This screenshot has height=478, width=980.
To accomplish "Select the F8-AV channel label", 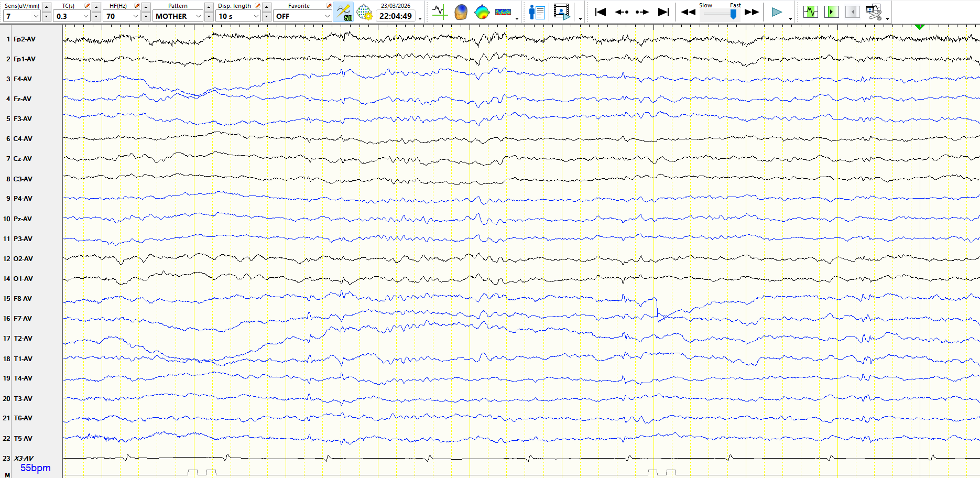I will click(23, 299).
